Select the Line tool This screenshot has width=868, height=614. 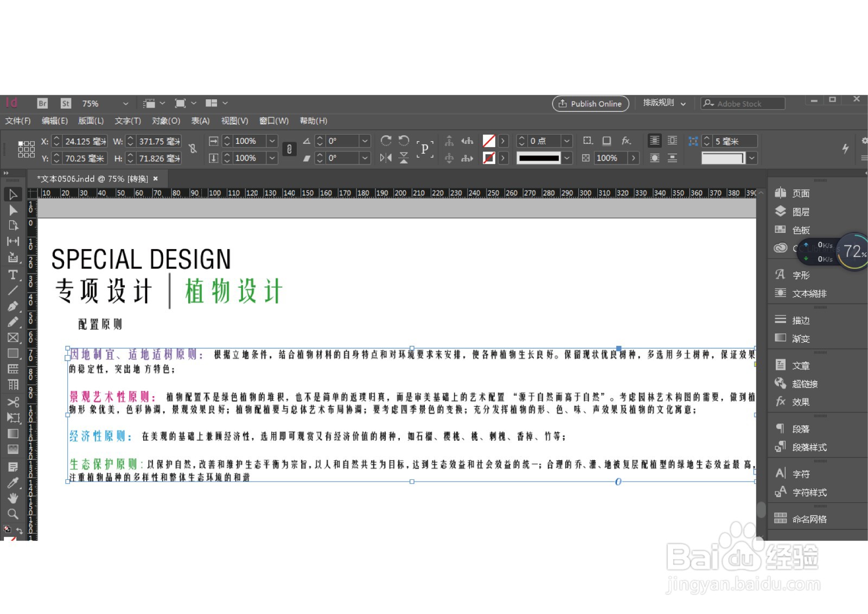click(13, 290)
